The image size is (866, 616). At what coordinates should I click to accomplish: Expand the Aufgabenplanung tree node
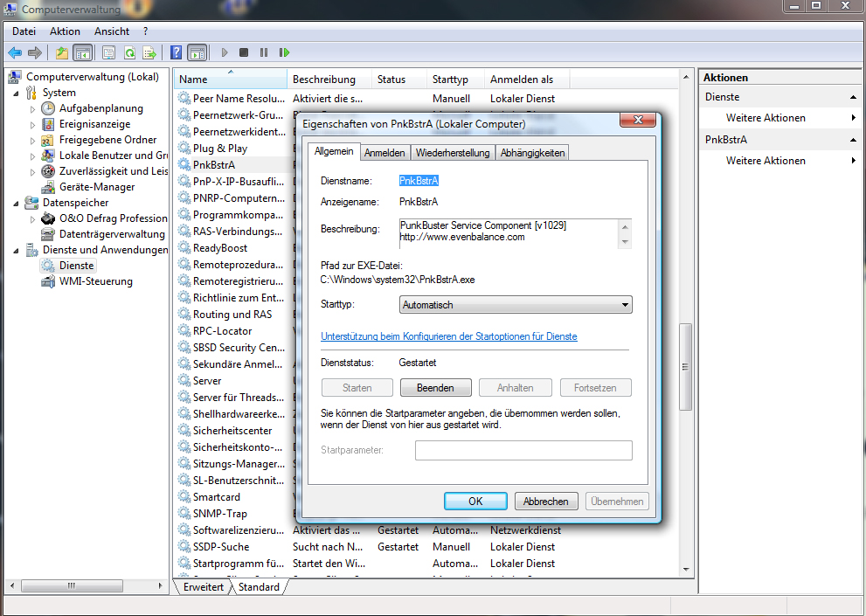[32, 109]
